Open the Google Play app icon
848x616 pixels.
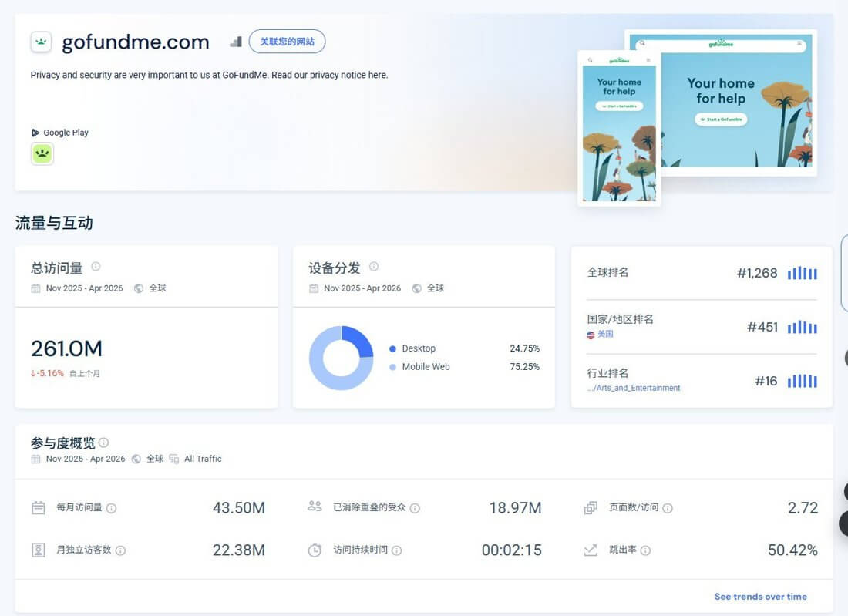click(x=42, y=153)
